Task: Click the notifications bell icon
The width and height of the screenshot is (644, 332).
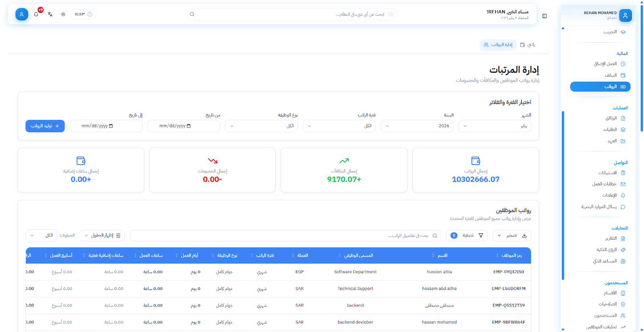Action: pos(36,15)
